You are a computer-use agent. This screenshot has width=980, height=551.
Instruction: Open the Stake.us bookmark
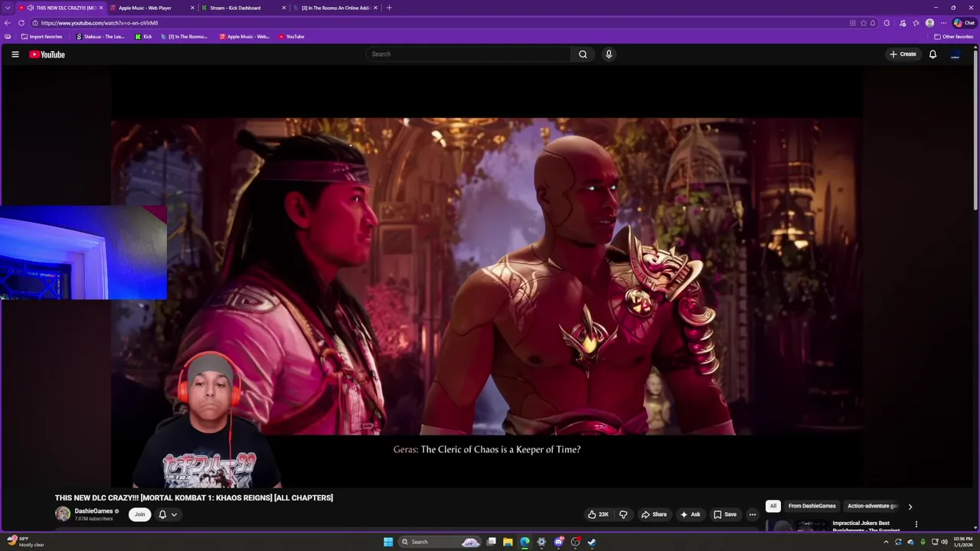[x=100, y=37]
